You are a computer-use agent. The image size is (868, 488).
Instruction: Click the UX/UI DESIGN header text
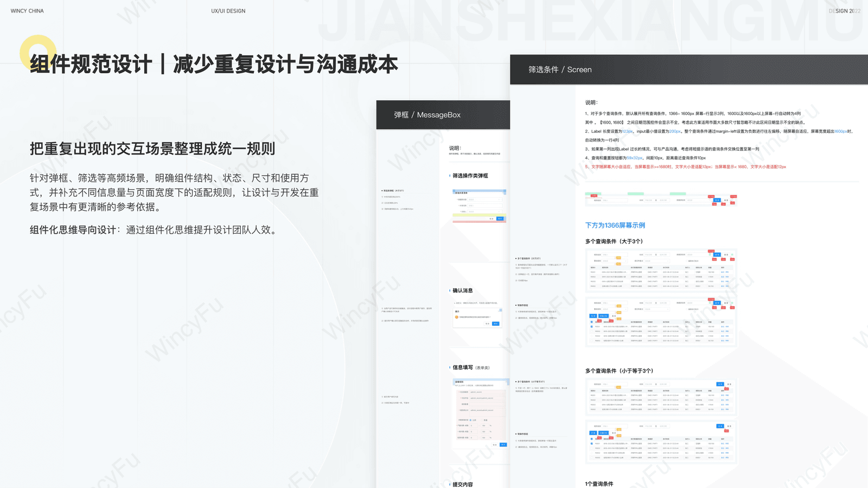click(228, 11)
